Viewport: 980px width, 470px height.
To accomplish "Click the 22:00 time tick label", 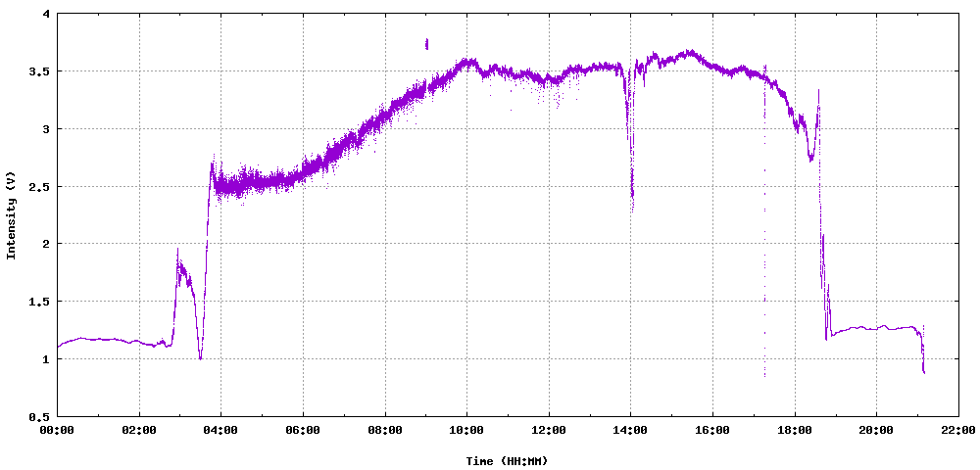I will (958, 430).
